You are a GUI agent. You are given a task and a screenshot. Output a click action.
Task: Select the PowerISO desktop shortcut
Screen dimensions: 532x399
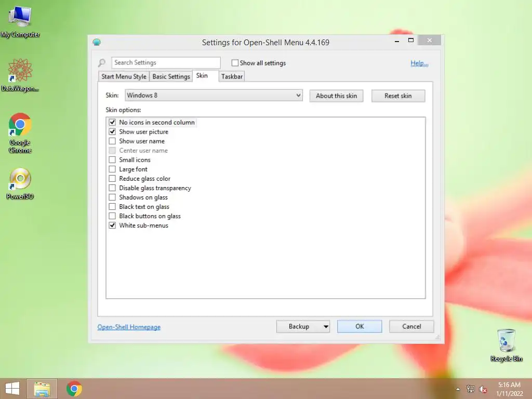pos(20,183)
